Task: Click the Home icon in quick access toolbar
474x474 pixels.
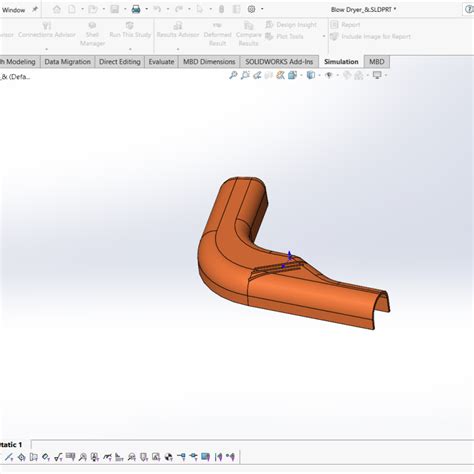Action: (57, 9)
